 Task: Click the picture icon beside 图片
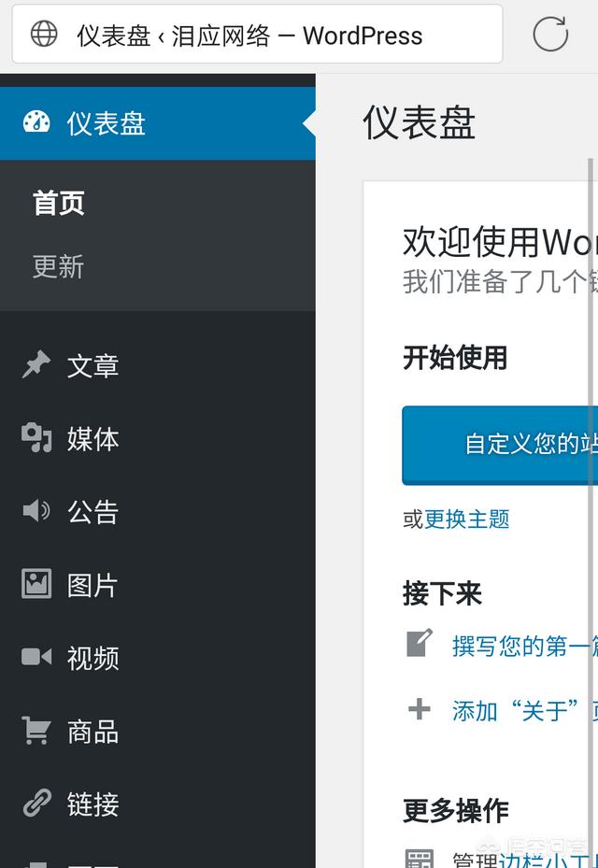pos(36,583)
